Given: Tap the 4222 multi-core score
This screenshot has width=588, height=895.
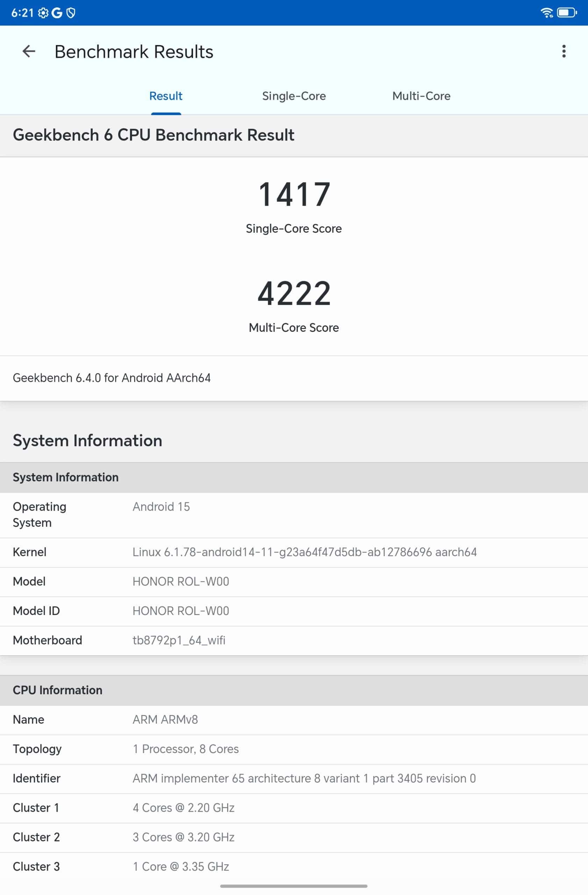Looking at the screenshot, I should (x=294, y=293).
